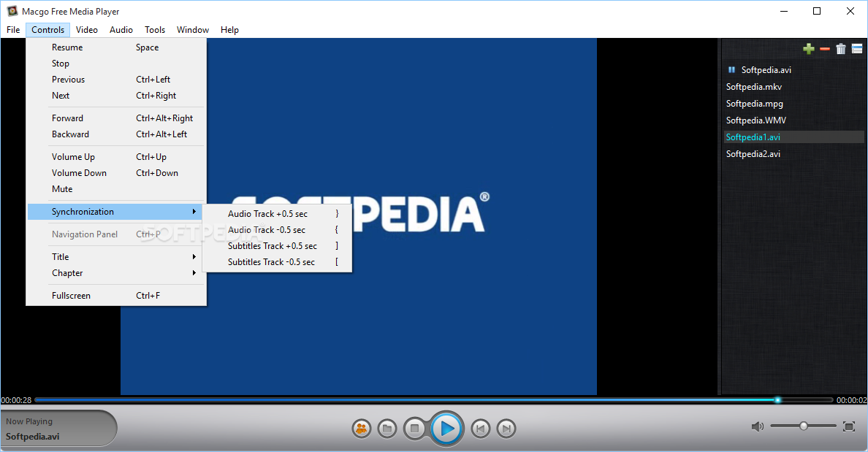Stop playback with the square stop button
This screenshot has height=452, width=868.
click(414, 428)
